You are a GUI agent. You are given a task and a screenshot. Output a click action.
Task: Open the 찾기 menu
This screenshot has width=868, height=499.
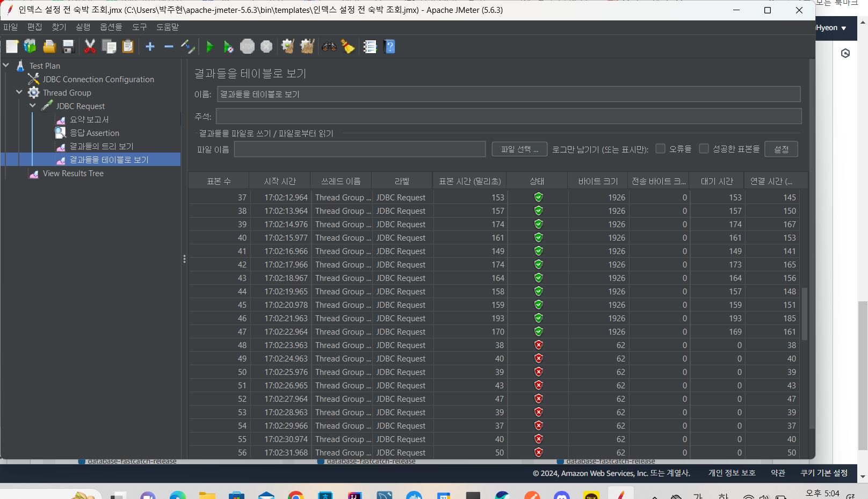coord(59,27)
